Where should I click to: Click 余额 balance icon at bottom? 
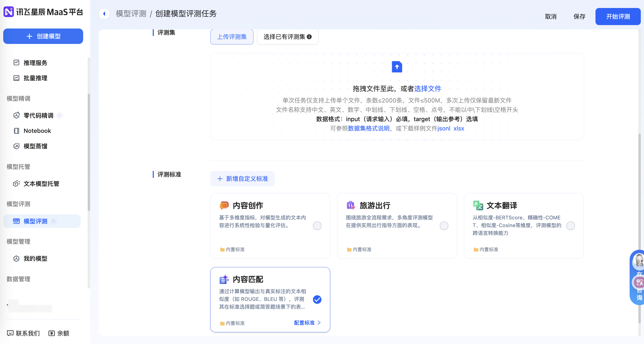52,333
